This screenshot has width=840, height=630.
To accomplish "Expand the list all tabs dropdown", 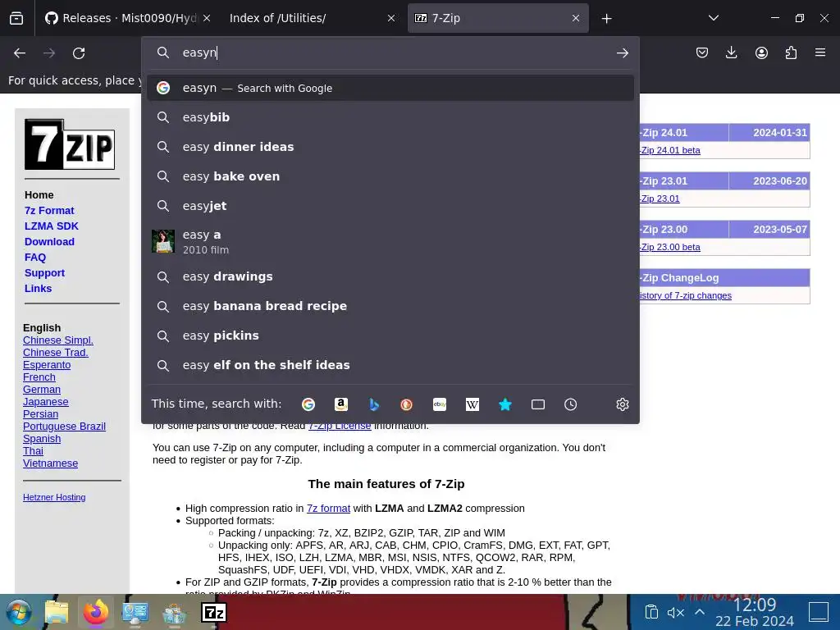I will click(x=714, y=18).
